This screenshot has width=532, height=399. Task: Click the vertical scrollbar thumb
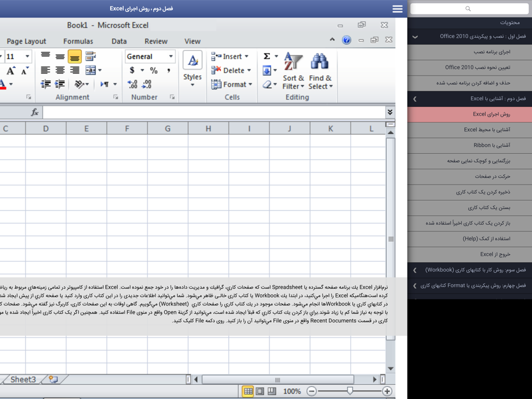[390, 239]
